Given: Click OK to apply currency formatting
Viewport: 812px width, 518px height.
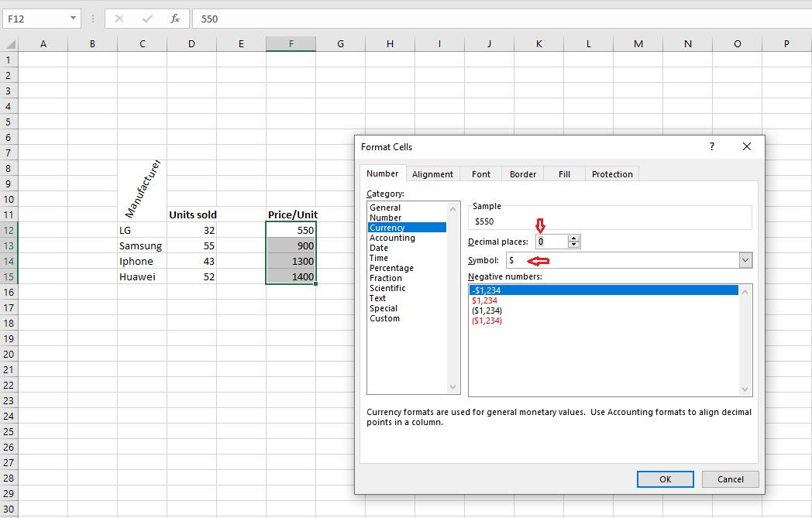Looking at the screenshot, I should pyautogui.click(x=665, y=479).
